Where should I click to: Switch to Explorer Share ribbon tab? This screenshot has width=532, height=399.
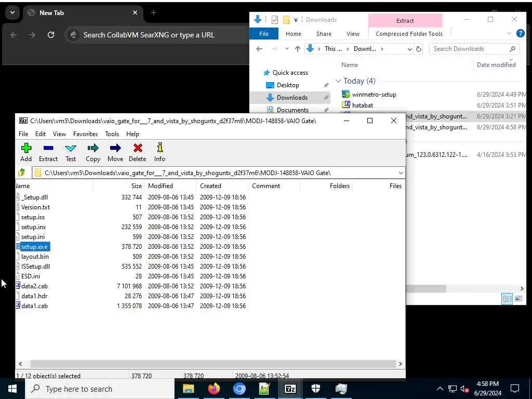point(324,34)
